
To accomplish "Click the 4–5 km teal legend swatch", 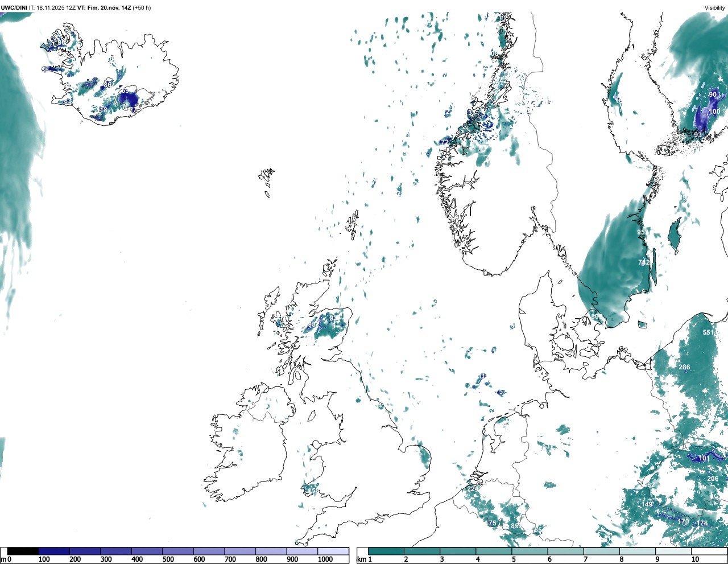I will [x=494, y=551].
